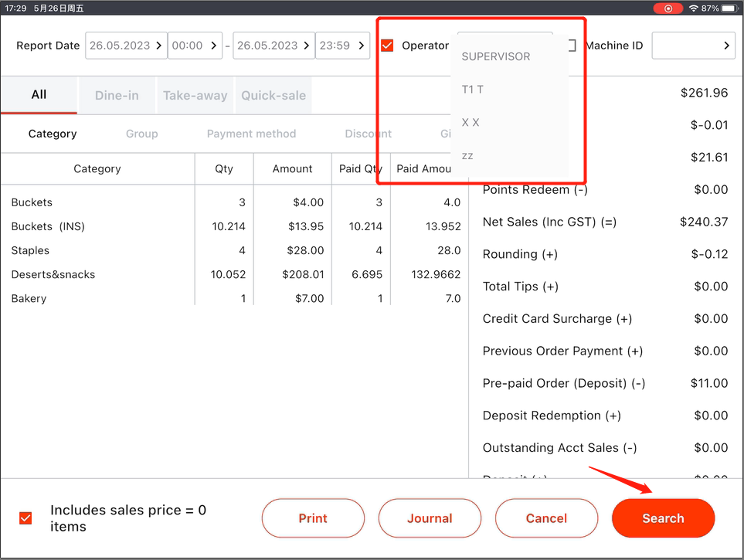Open the start time 00:00 picker
This screenshot has height=560, width=744.
[x=194, y=46]
